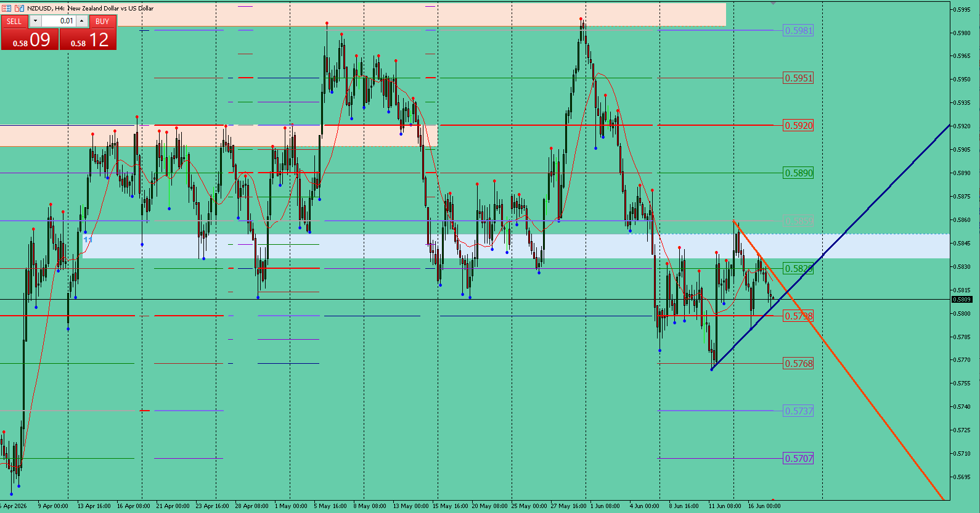Click the 0.5875 value on the price scale
The image size is (980, 513).
pos(962,197)
